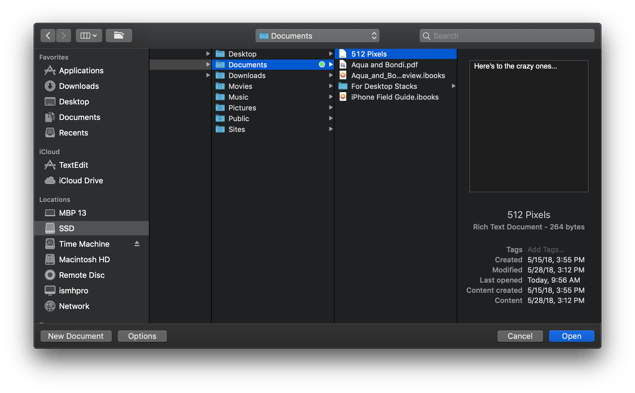Click into the Search field
The width and height of the screenshot is (635, 393).
(507, 36)
